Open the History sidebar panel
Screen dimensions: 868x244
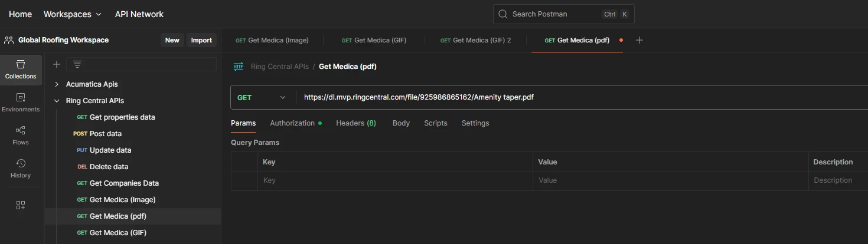(x=21, y=169)
